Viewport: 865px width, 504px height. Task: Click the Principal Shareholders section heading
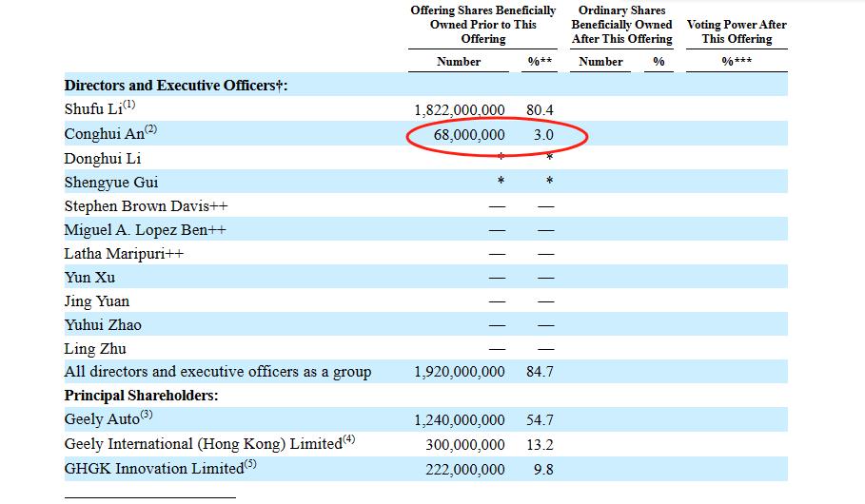141,396
